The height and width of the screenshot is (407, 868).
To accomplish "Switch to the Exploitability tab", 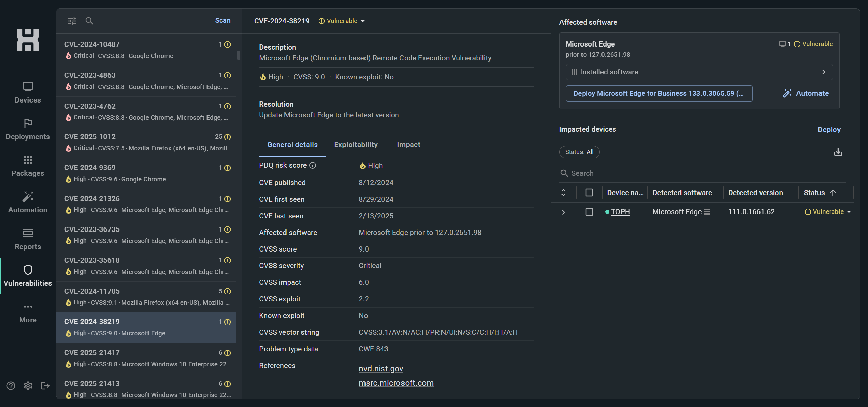I will coord(356,145).
